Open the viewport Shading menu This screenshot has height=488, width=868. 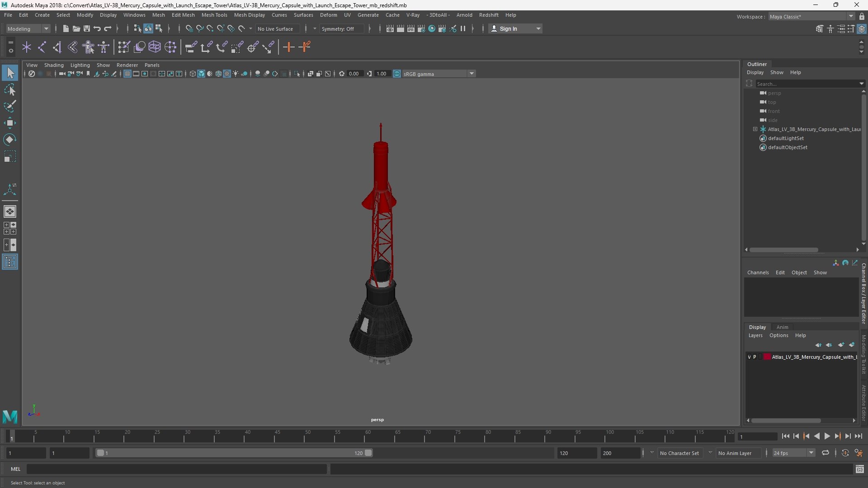(54, 65)
